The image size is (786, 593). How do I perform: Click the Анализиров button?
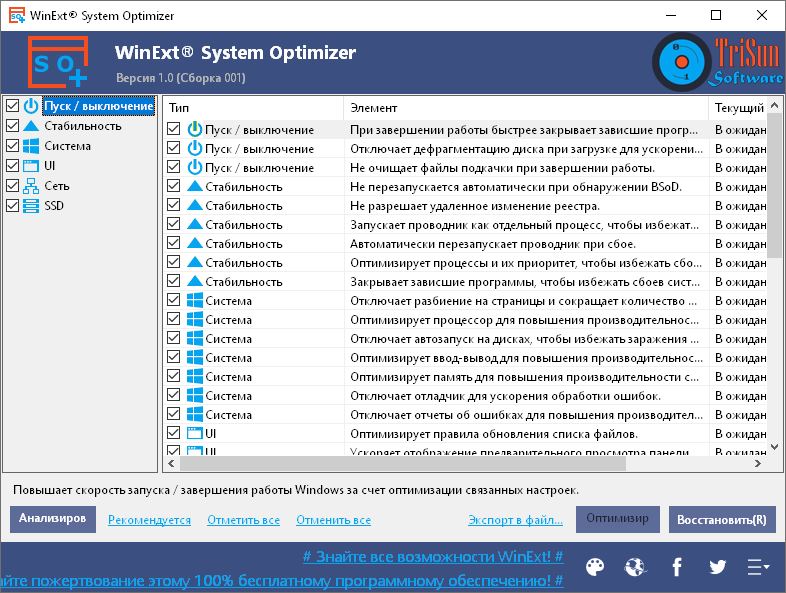point(53,519)
